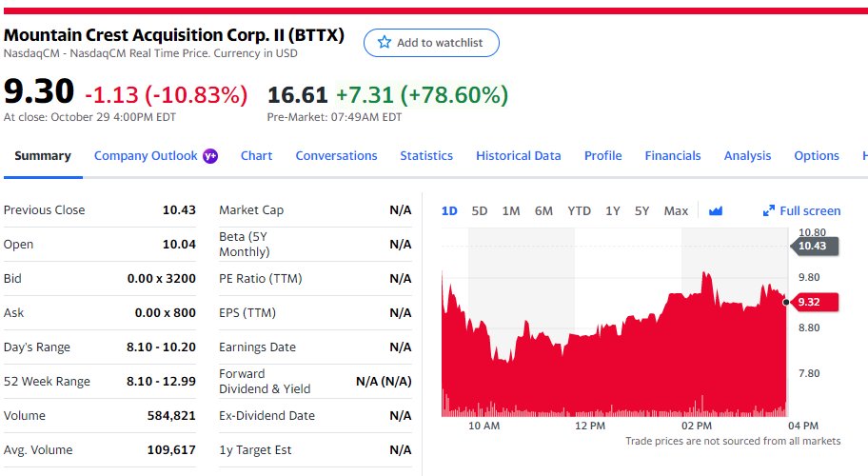The image size is (868, 476).
Task: Click the closing price 9.30
Action: (x=39, y=91)
